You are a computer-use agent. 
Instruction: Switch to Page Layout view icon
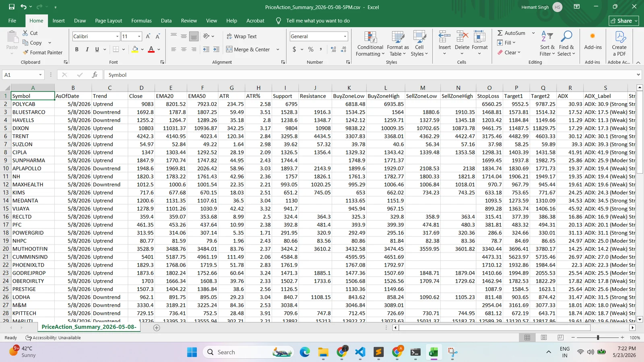click(544, 337)
